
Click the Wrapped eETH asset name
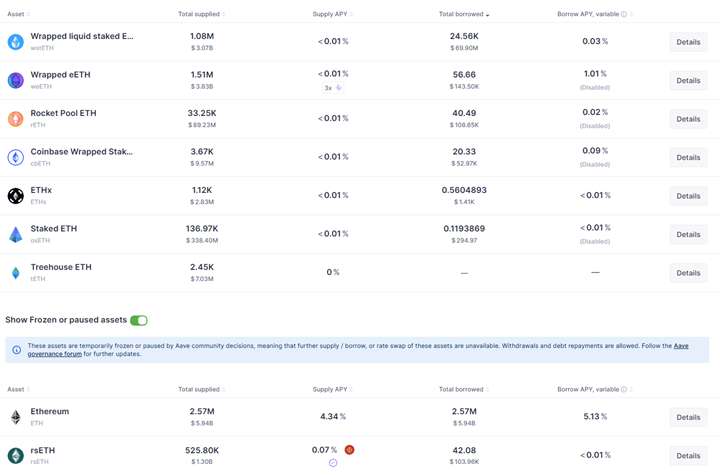(x=60, y=75)
